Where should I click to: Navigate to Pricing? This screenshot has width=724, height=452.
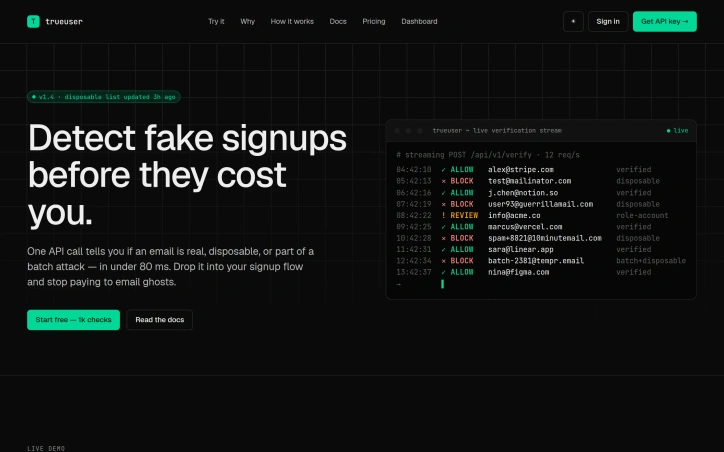click(x=374, y=21)
